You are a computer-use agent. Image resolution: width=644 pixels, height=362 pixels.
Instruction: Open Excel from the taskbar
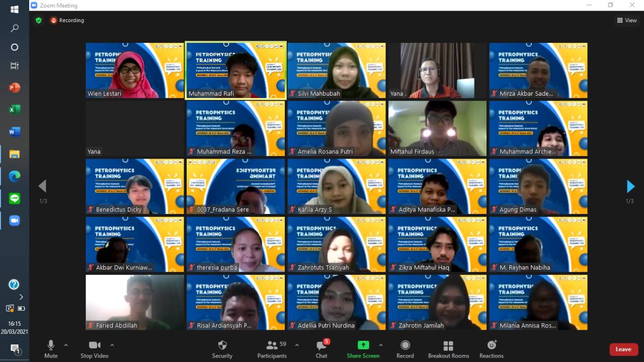point(14,109)
